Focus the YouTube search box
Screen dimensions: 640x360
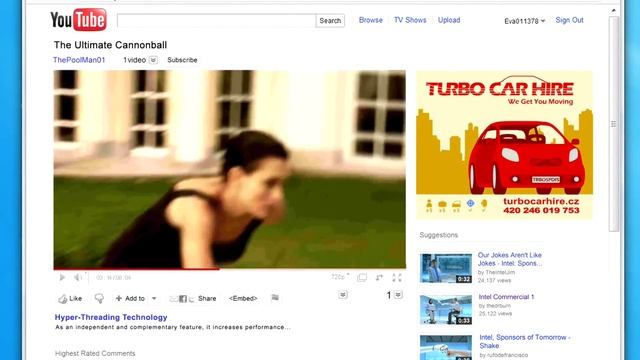coord(216,20)
